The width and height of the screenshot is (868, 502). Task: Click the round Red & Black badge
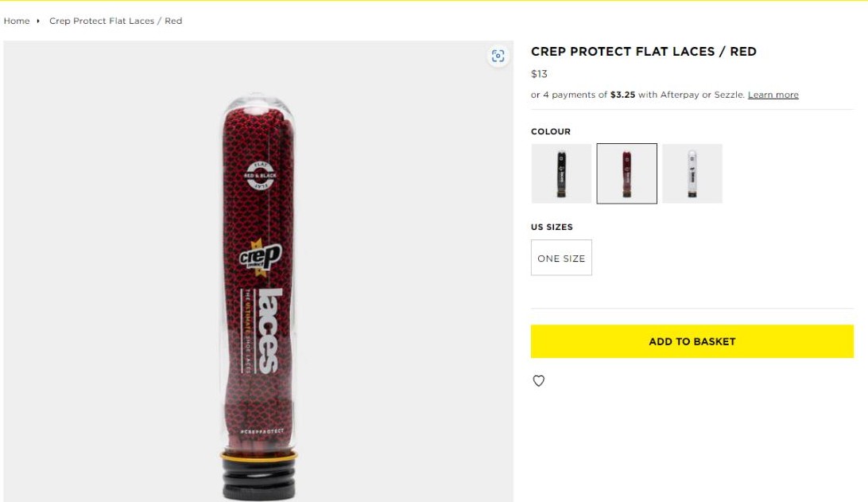click(260, 176)
